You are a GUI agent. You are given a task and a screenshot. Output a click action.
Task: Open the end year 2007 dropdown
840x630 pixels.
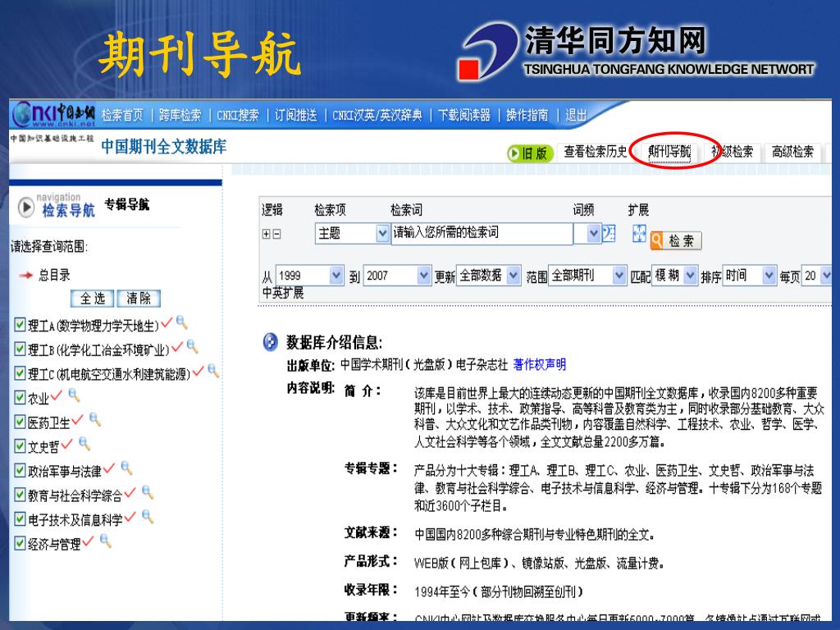[397, 276]
